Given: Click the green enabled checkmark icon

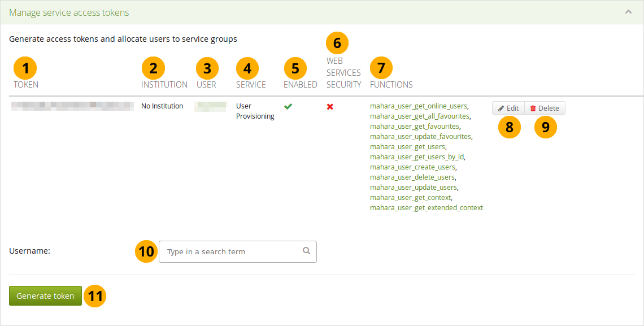Looking at the screenshot, I should click(288, 106).
